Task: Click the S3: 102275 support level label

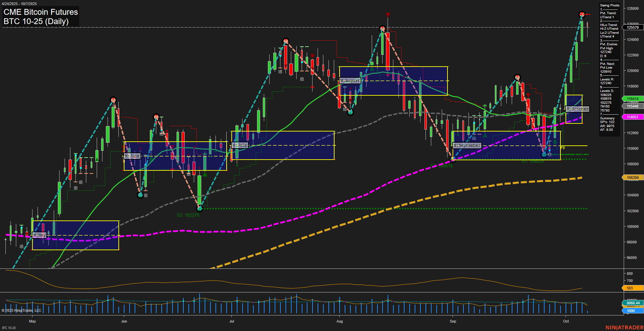Action: pyautogui.click(x=188, y=214)
